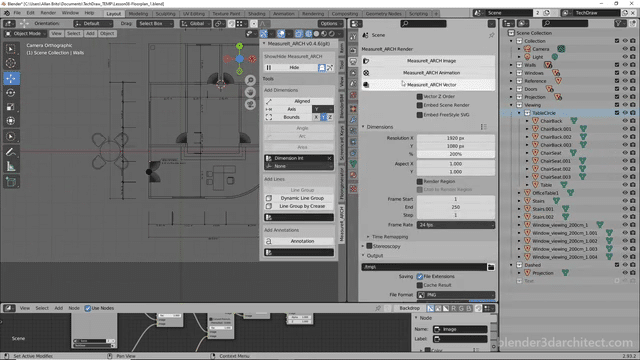640x360 pixels.
Task: Enable Embed FreeStyle SVG checkbox
Action: (420, 115)
